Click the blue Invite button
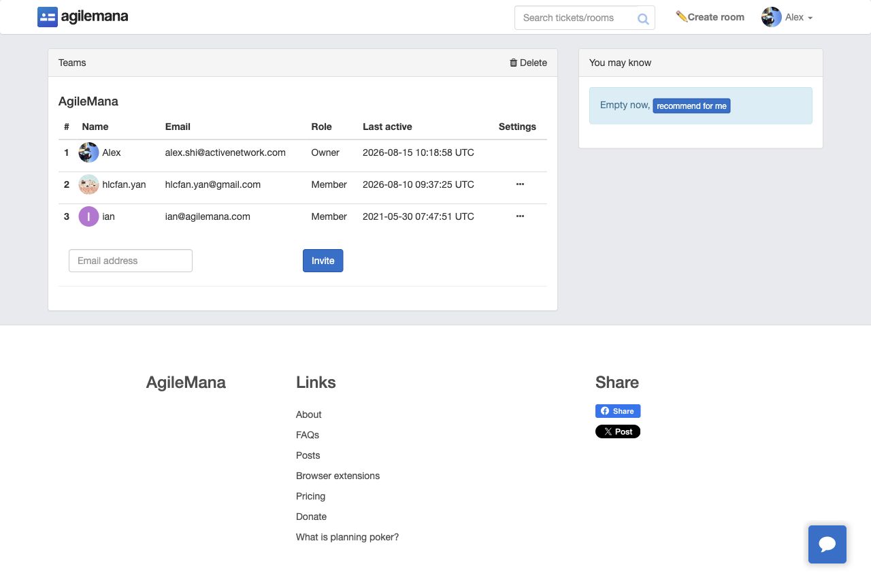Screen dimensions: 871x588 pos(323,261)
